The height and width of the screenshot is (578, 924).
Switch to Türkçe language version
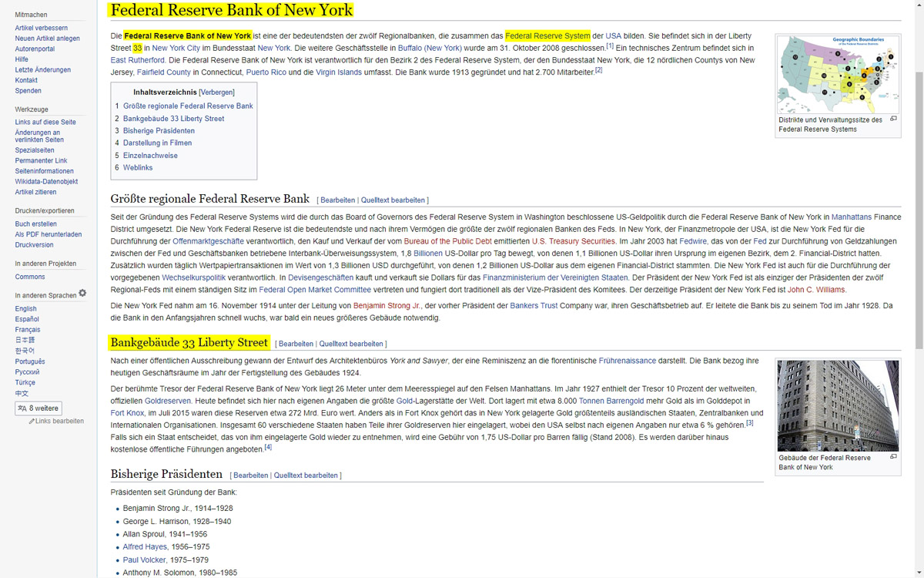coord(25,382)
